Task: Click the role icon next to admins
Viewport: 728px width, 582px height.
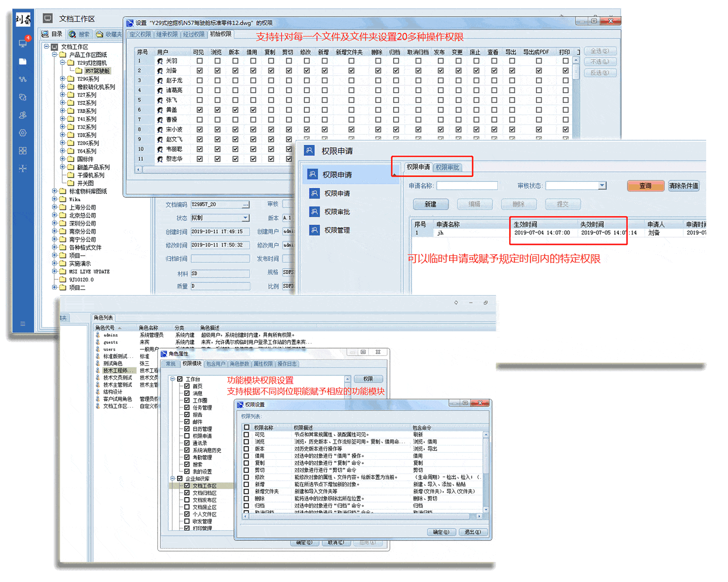Action: click(98, 335)
